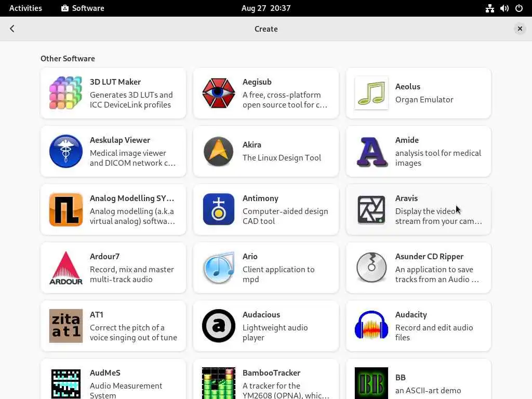Click the Audacious black circle icon
The height and width of the screenshot is (399, 532).
(x=219, y=326)
